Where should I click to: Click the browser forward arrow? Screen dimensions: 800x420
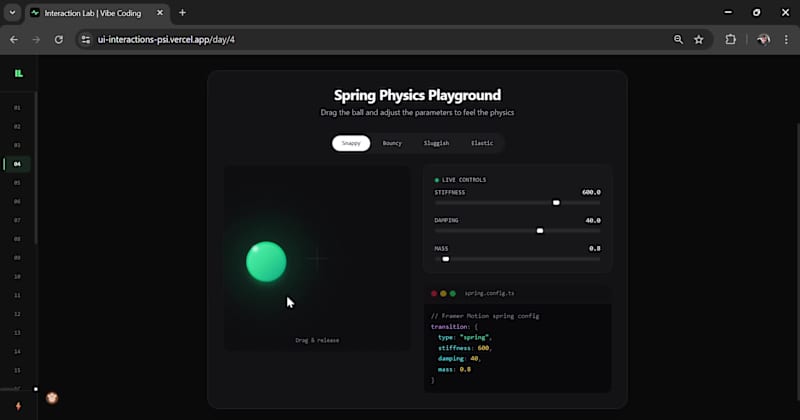tap(36, 39)
